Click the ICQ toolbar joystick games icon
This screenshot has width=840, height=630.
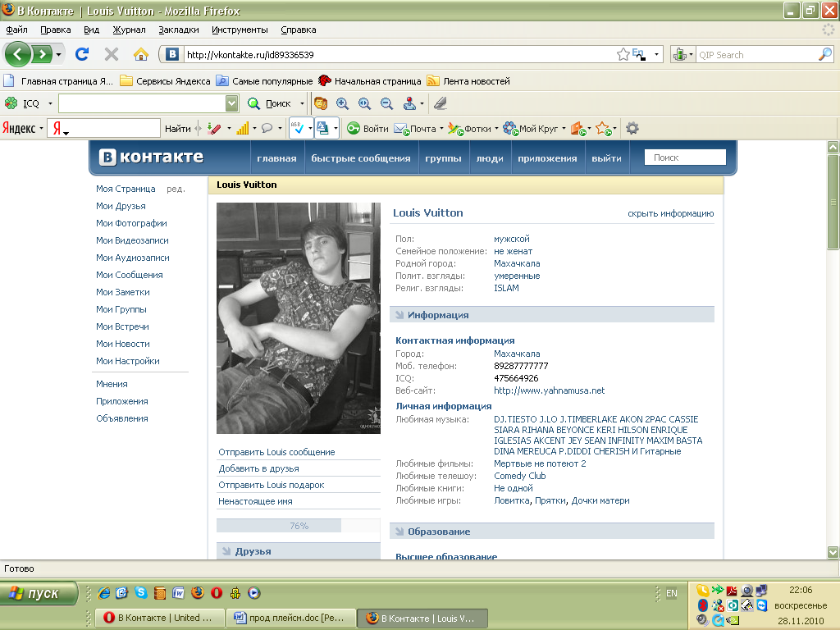tap(410, 103)
